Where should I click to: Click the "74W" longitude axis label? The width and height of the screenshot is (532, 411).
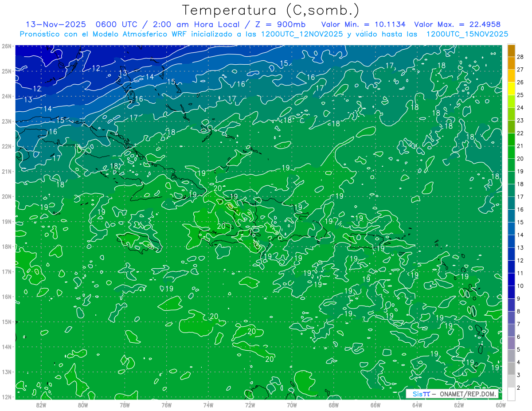(208, 405)
